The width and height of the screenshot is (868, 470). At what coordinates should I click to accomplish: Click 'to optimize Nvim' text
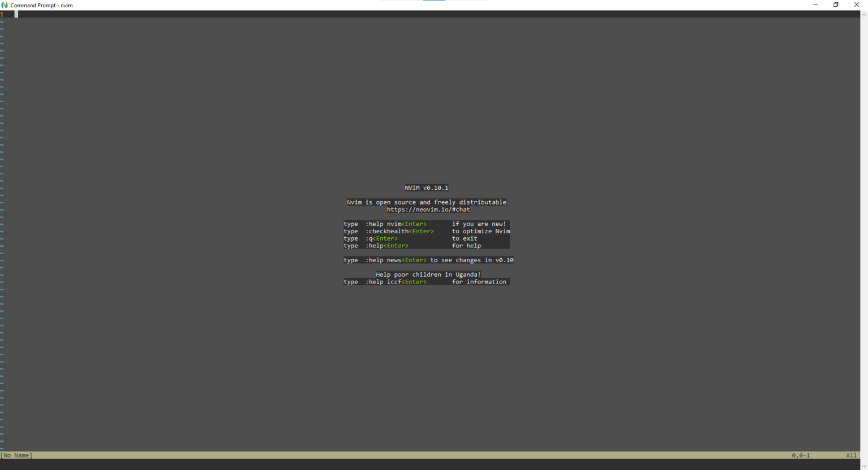[x=481, y=232]
